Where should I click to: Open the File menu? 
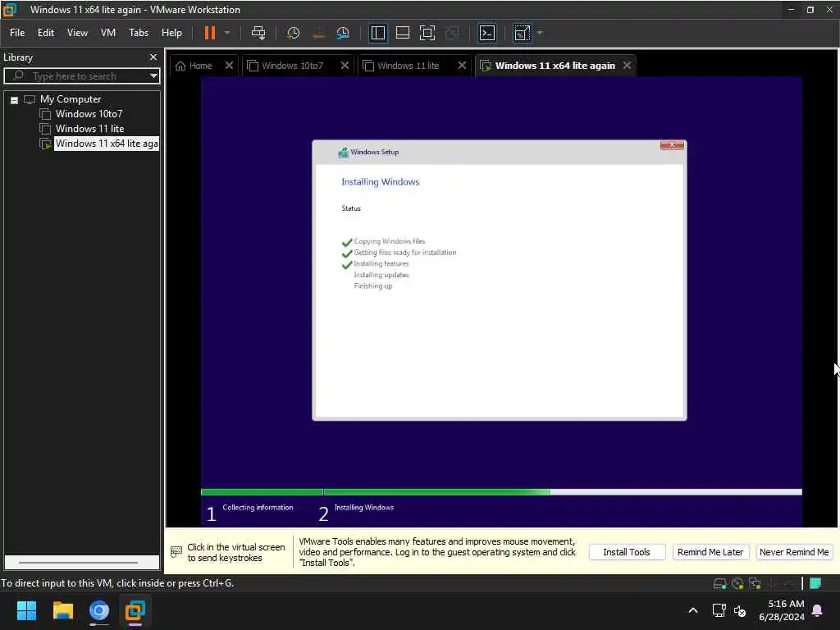tap(17, 33)
